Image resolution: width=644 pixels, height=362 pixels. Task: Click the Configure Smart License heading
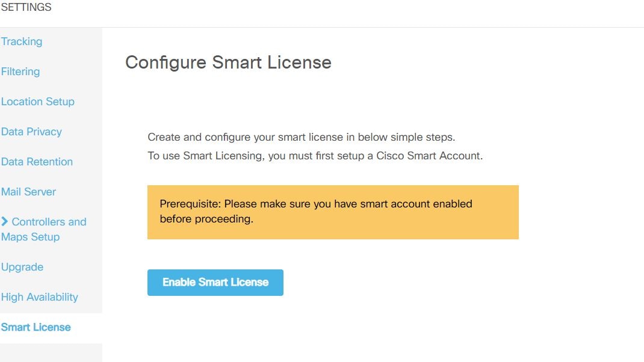[x=228, y=63]
